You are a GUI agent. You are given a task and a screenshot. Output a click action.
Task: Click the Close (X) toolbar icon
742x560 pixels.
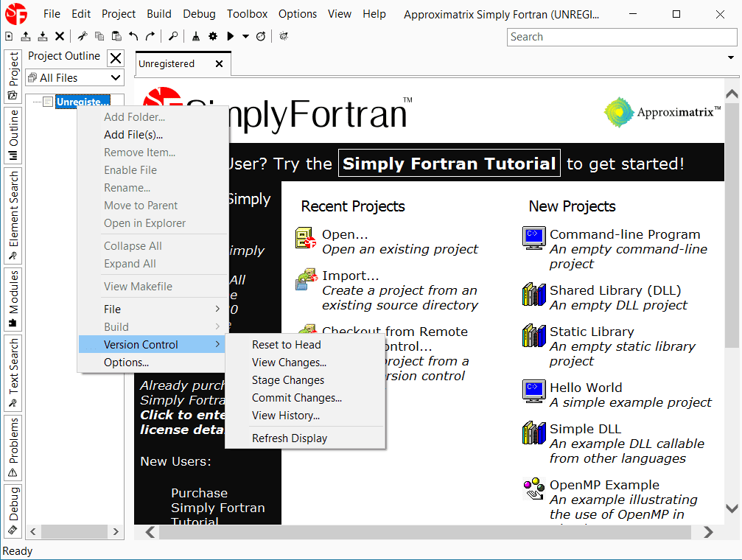point(60,36)
